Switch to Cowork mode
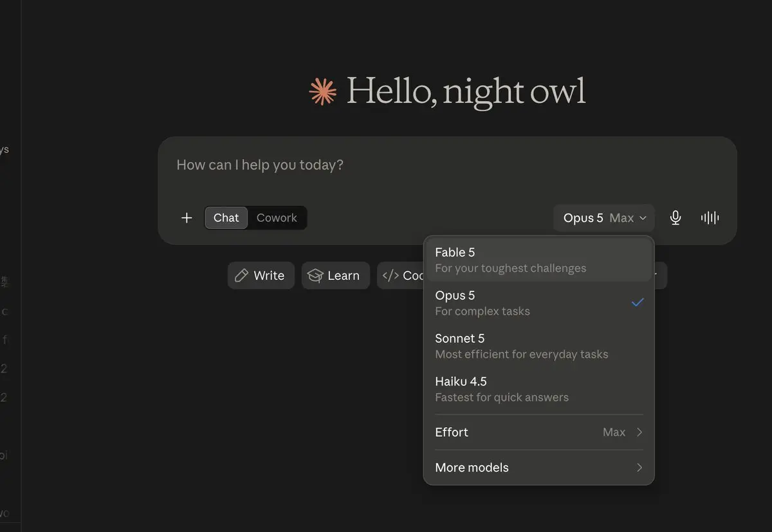The image size is (772, 532). 277,218
